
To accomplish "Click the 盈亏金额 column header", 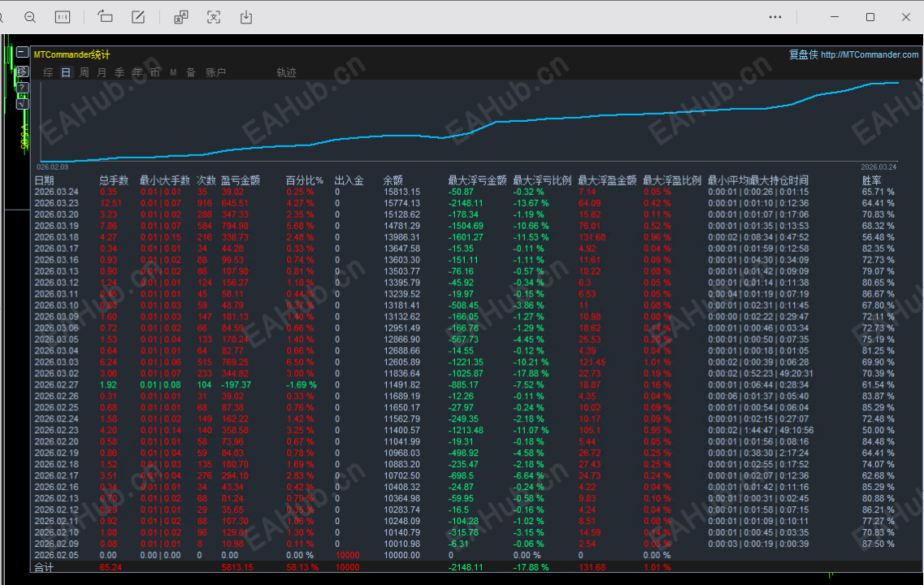I will point(241,180).
